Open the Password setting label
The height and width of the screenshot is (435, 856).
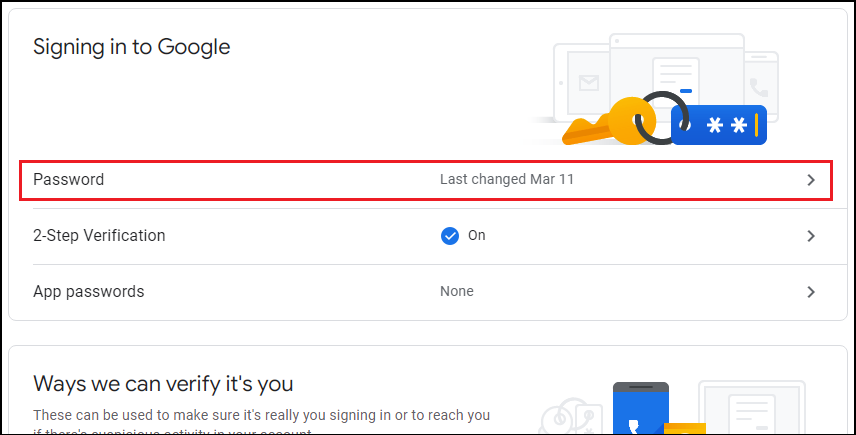point(69,180)
